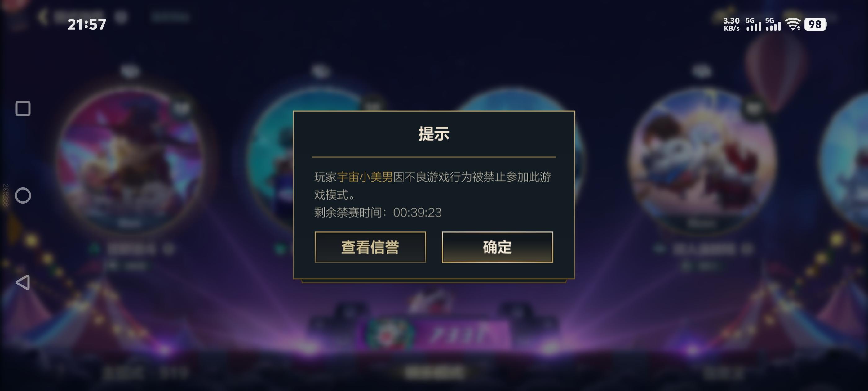Tap the 3.30 KB/s network speed indicator
This screenshot has height=391, width=868.
(x=731, y=24)
